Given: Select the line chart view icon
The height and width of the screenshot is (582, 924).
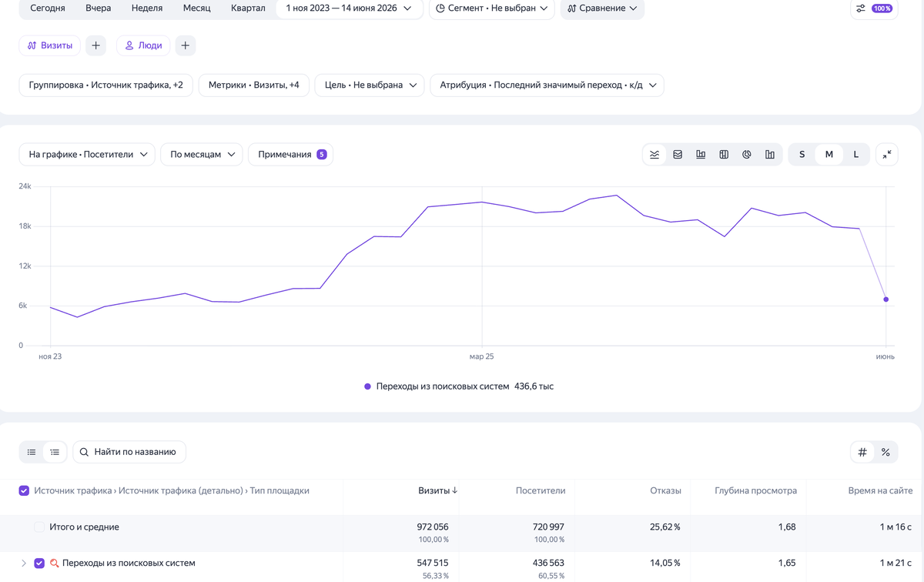Looking at the screenshot, I should pyautogui.click(x=654, y=155).
